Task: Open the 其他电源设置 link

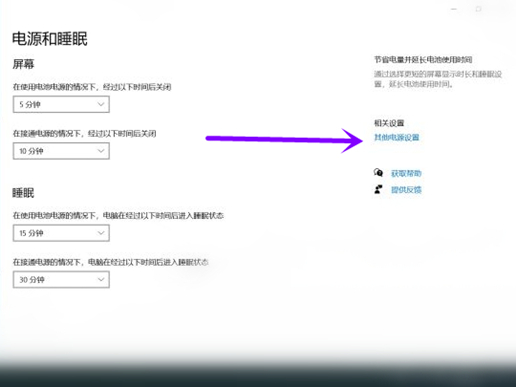Action: click(x=396, y=137)
